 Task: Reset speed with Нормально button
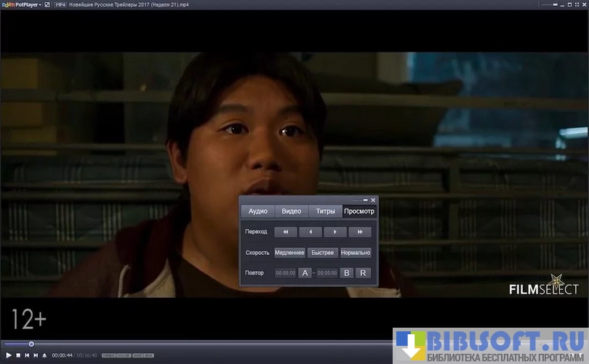(356, 253)
